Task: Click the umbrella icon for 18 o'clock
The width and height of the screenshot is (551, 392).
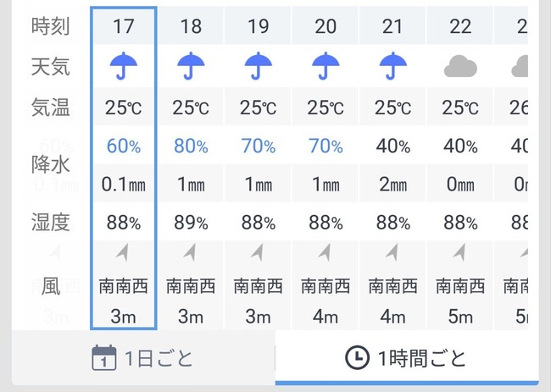Action: (191, 66)
